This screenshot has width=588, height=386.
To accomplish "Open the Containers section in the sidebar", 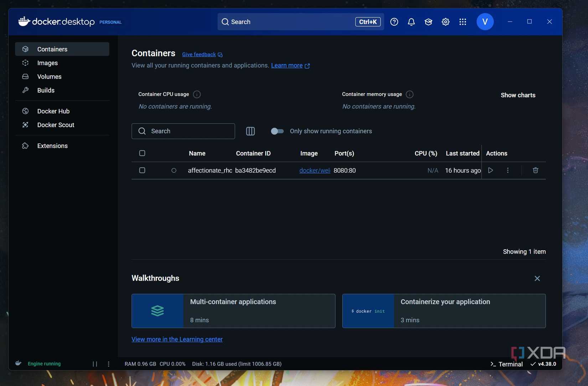I will click(x=52, y=49).
